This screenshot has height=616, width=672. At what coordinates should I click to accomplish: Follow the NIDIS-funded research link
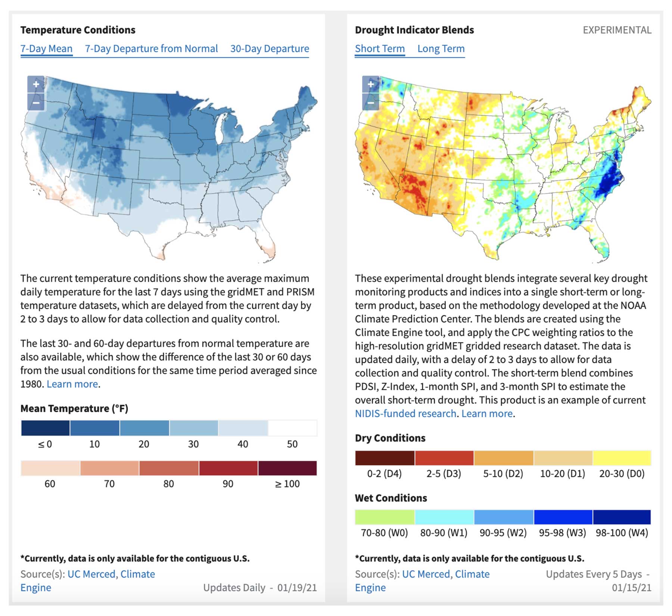(x=405, y=413)
